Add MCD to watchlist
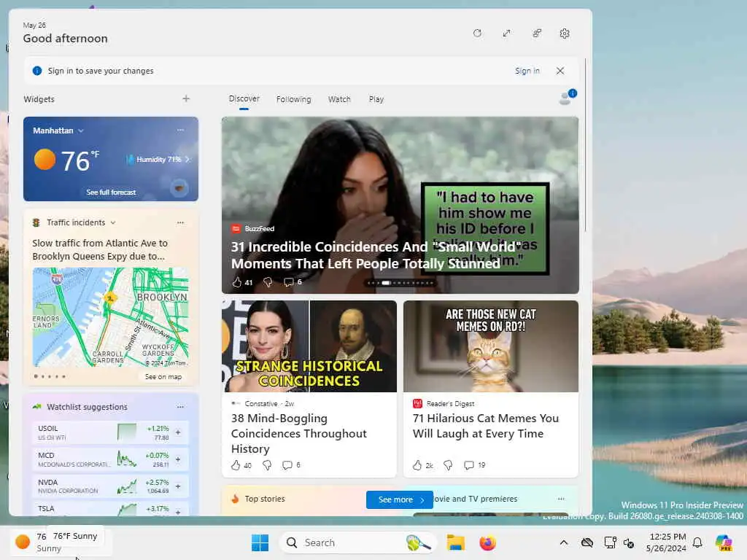 tap(178, 459)
